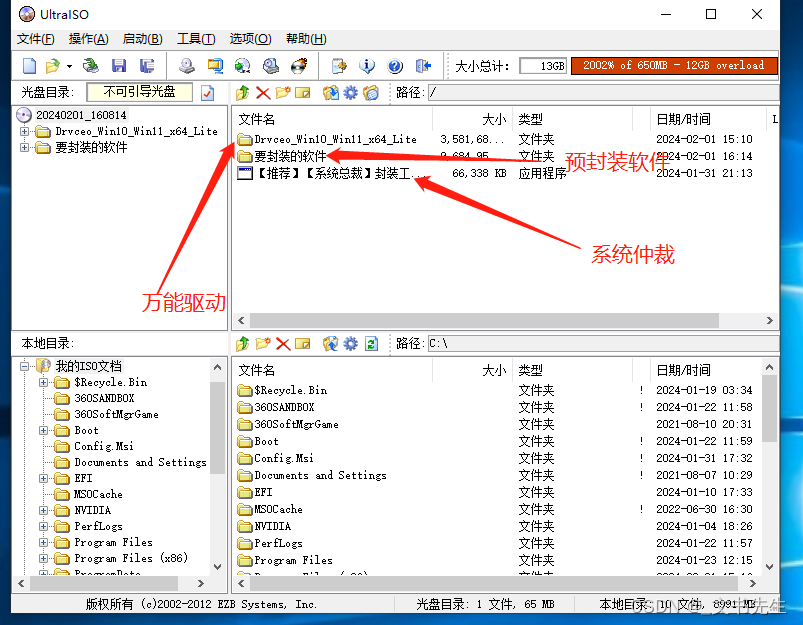Open the 文件(F) menu
Viewport: 803px width, 625px height.
click(x=36, y=39)
